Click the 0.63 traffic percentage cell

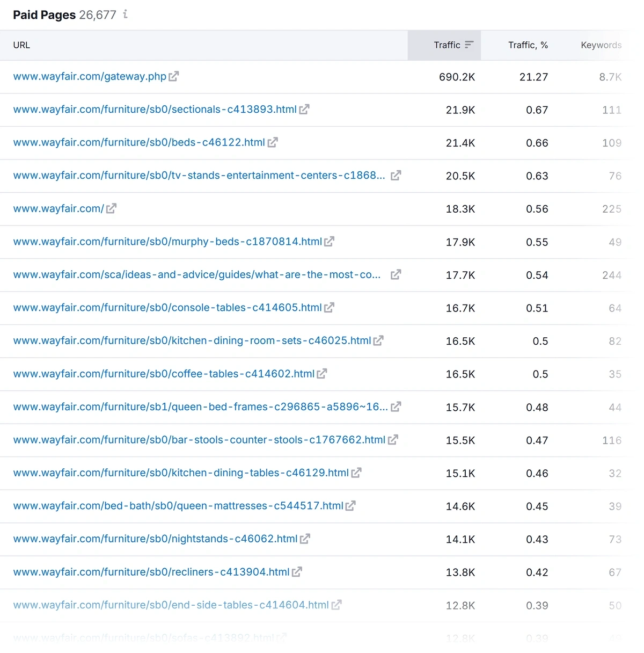click(537, 176)
